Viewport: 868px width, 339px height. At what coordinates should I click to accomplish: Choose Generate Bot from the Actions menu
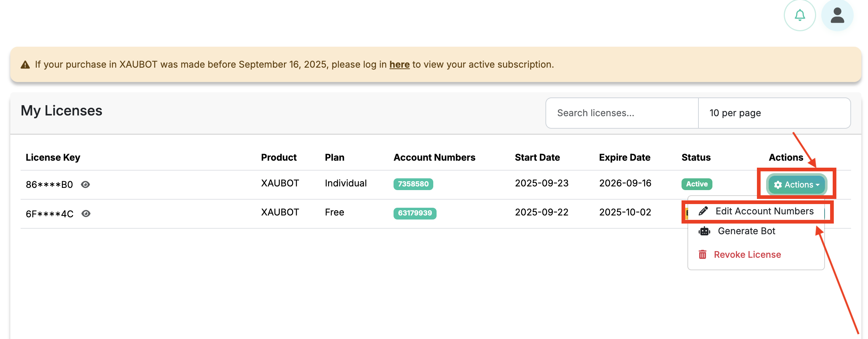(746, 231)
